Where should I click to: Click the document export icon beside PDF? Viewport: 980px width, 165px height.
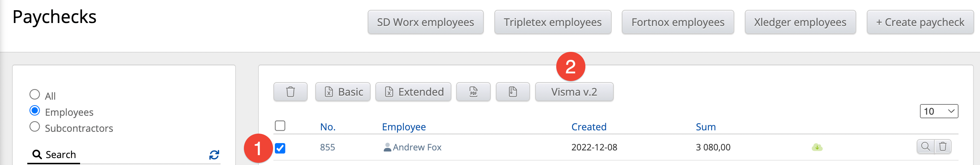point(513,92)
